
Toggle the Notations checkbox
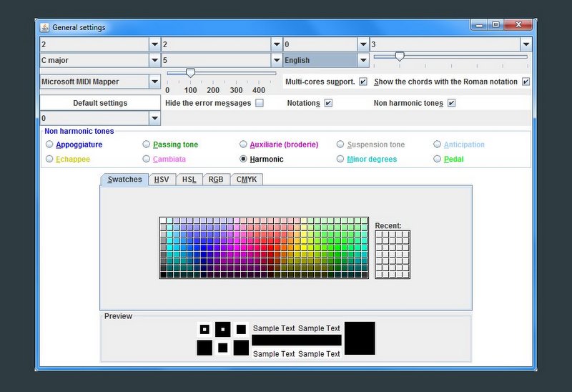click(x=328, y=103)
